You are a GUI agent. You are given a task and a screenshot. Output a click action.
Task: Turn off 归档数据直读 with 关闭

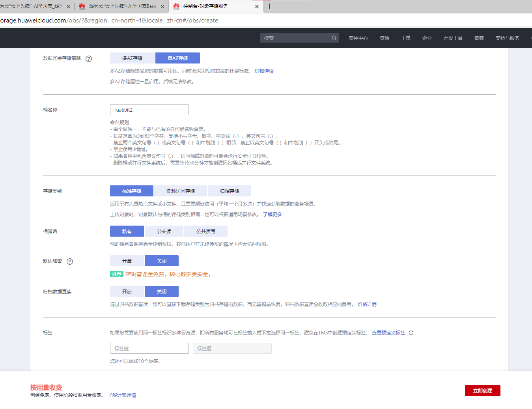162,291
